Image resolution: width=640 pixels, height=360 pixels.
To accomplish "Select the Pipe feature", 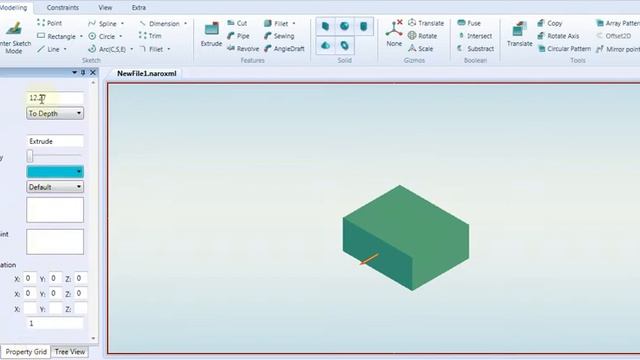I will (238, 36).
